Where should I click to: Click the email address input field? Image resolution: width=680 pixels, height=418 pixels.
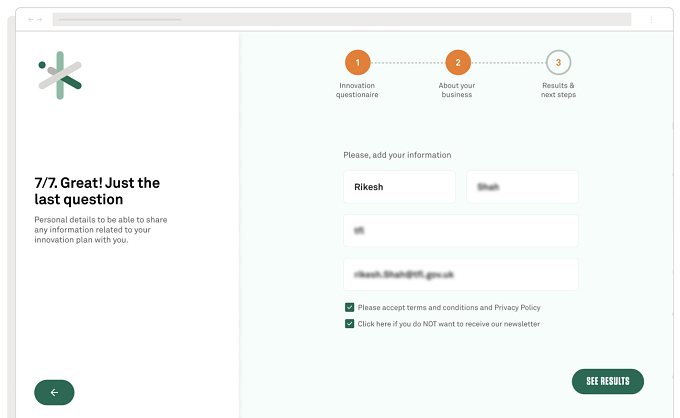point(461,274)
